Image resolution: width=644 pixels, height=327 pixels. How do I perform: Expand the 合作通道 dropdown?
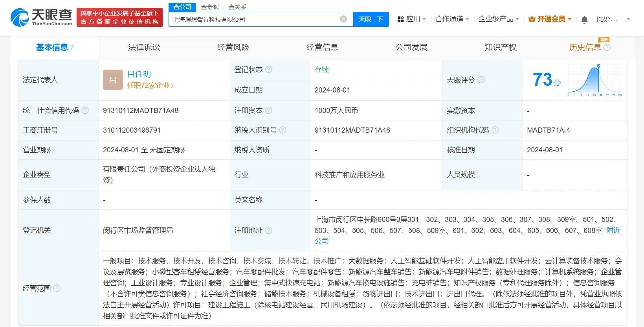click(452, 19)
